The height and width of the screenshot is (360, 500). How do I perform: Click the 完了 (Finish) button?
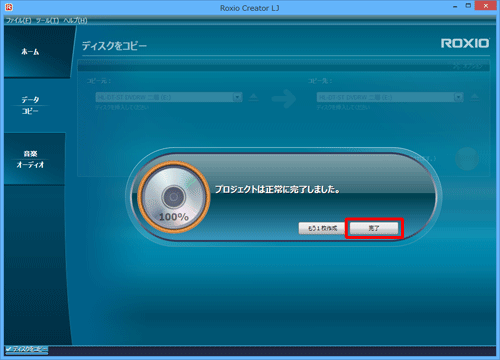point(374,228)
